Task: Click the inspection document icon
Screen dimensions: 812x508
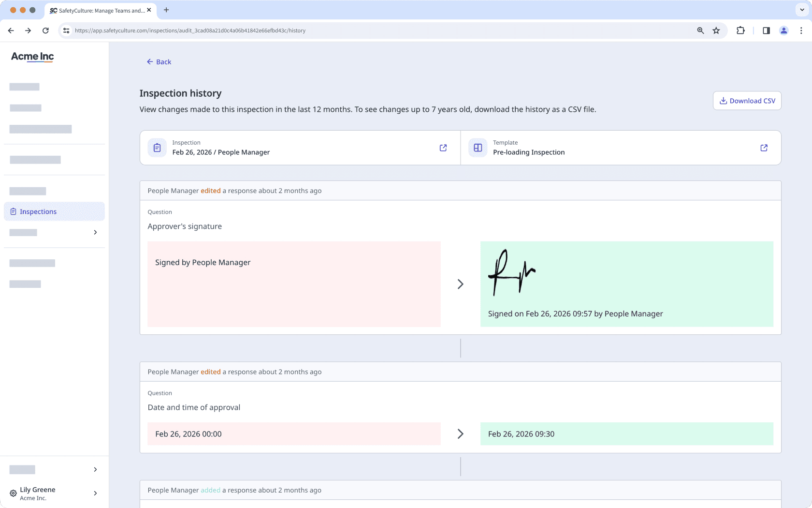Action: pyautogui.click(x=157, y=148)
